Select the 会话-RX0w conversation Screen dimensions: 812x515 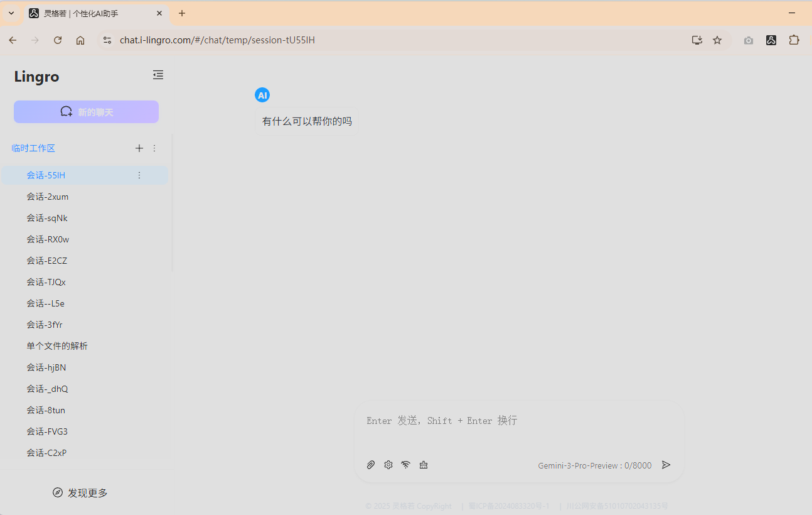[48, 239]
